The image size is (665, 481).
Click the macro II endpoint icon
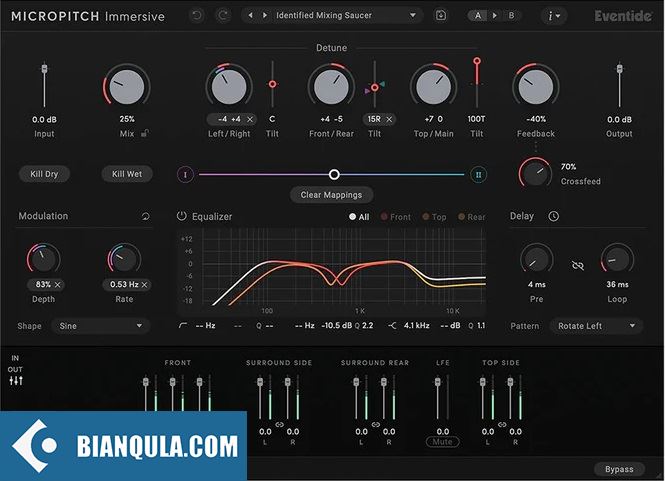[478, 174]
